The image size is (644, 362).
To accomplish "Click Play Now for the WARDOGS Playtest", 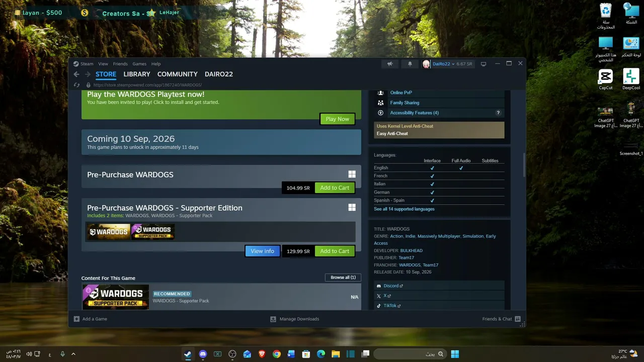I will (337, 119).
